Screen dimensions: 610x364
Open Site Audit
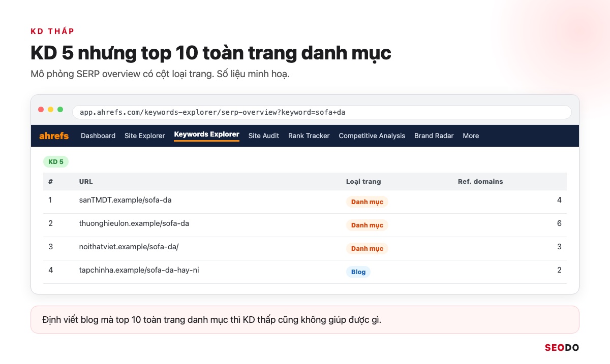(264, 136)
